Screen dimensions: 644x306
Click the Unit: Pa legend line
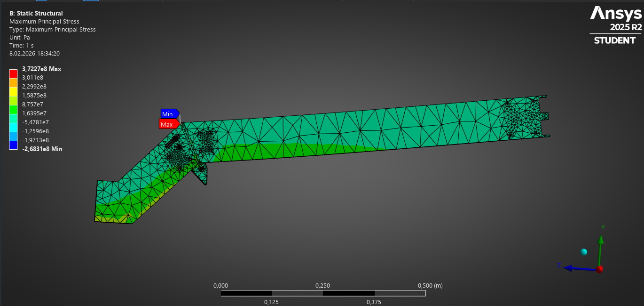click(20, 37)
